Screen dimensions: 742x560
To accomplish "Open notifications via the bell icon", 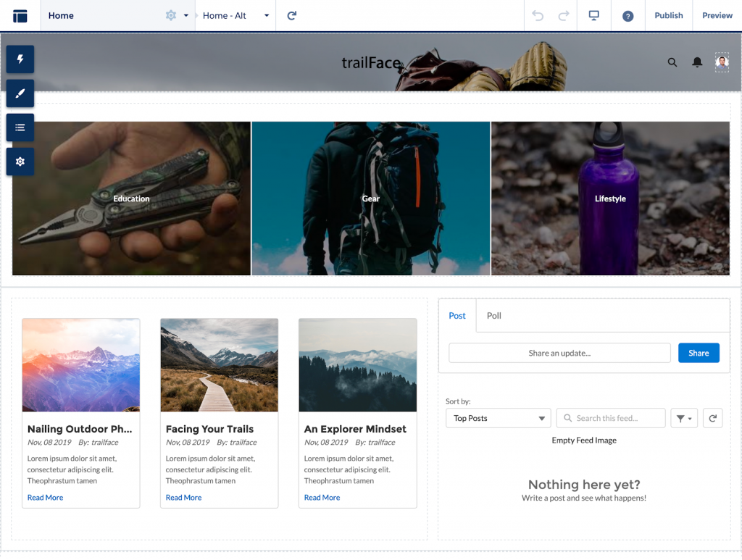I will [697, 62].
